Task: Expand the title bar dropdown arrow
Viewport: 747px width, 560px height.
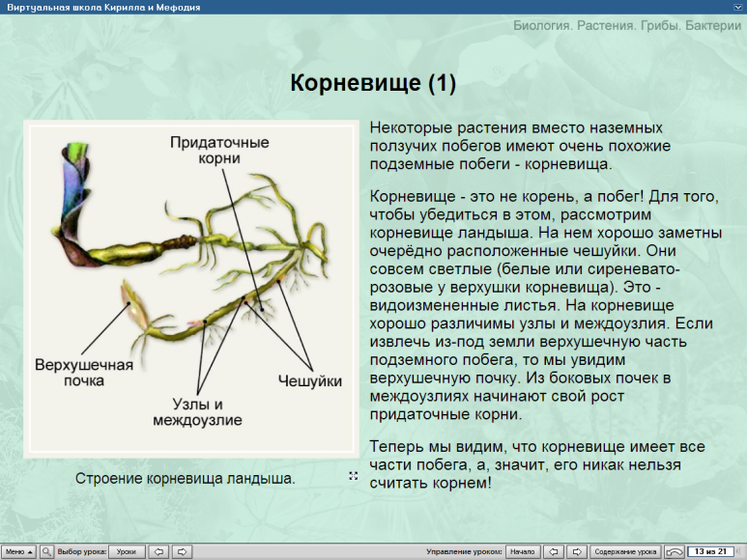Action: click(x=738, y=7)
